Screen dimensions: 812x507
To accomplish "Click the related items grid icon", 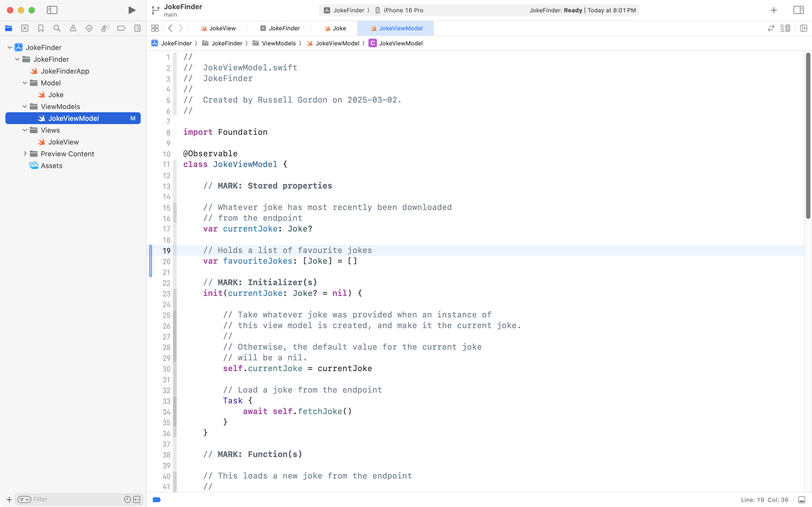I will (x=155, y=28).
